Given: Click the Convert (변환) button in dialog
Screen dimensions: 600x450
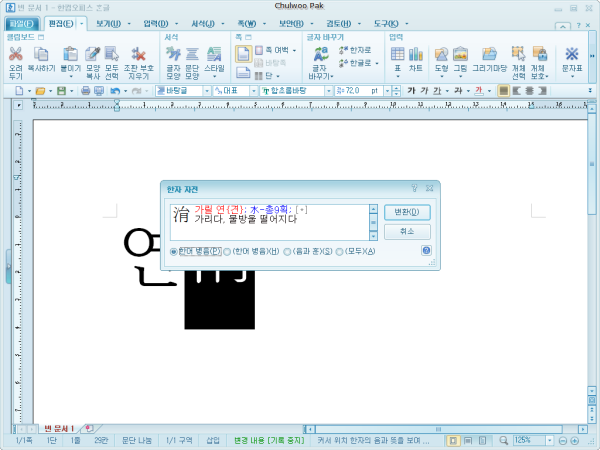Looking at the screenshot, I should point(407,212).
